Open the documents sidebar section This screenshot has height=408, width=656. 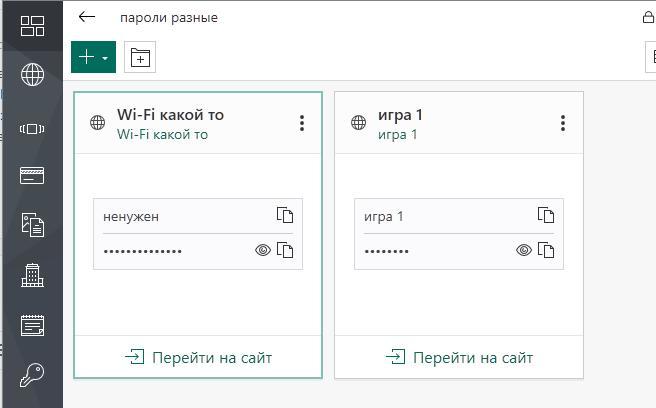pyautogui.click(x=33, y=225)
